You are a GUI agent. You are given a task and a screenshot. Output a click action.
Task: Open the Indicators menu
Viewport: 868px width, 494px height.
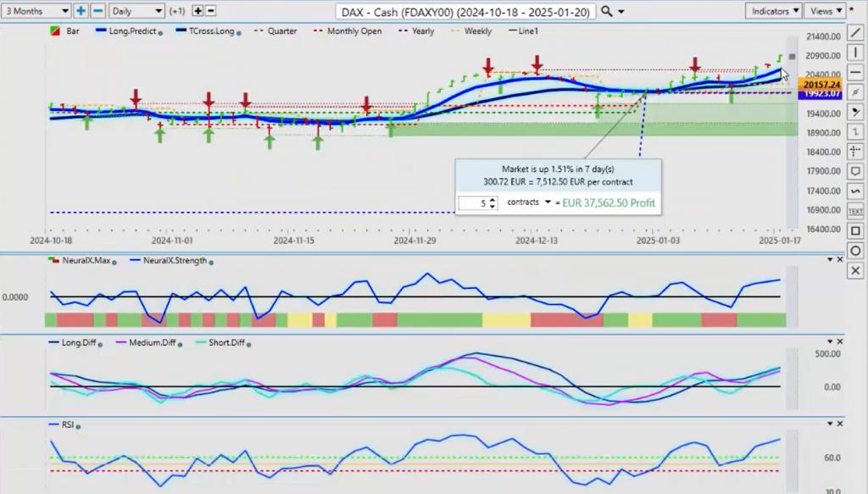pyautogui.click(x=775, y=11)
